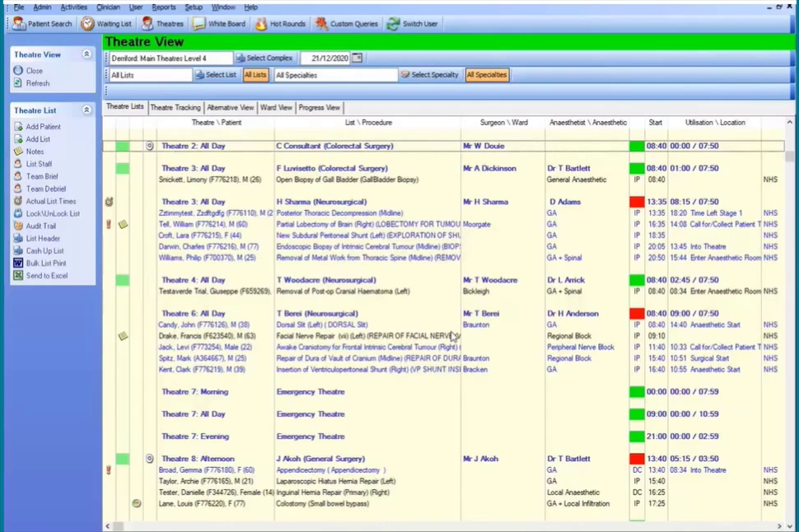Click the All Specialties text field
Viewport: 799px width, 532px height.
point(335,75)
